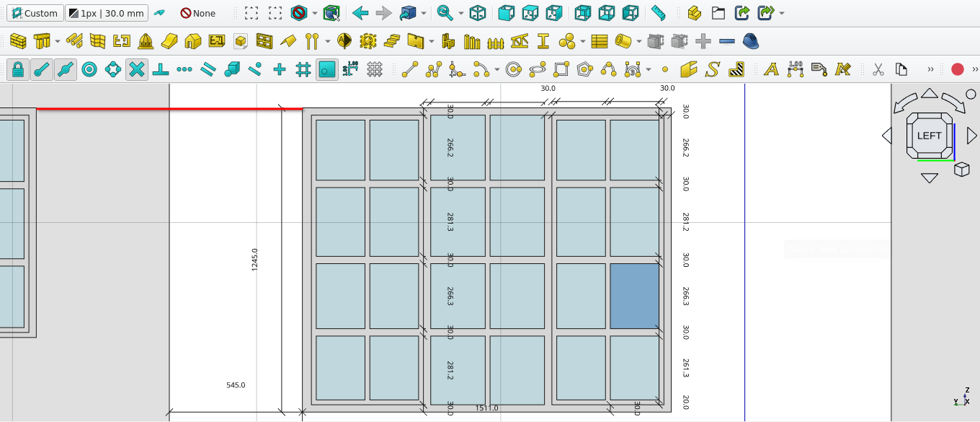Open the pipe tools dropdown arrow
This screenshot has width=980, height=422.
pos(638,41)
